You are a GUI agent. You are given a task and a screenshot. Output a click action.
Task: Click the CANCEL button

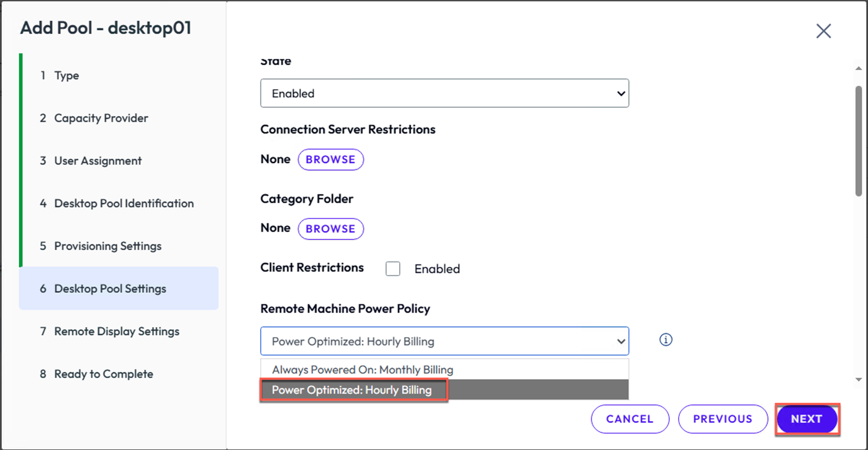(x=630, y=419)
